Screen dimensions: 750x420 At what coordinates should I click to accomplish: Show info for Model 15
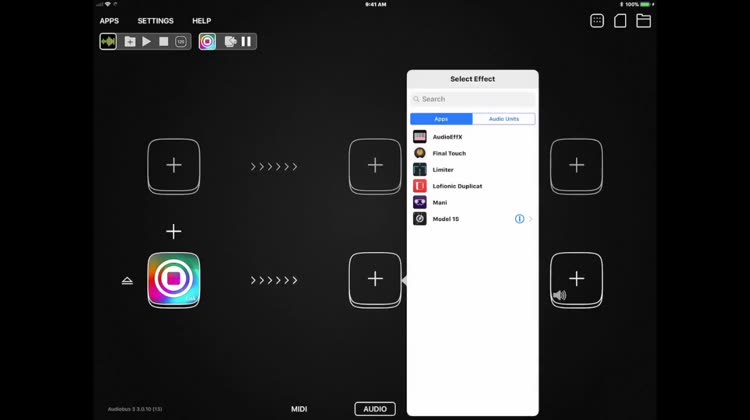[519, 219]
